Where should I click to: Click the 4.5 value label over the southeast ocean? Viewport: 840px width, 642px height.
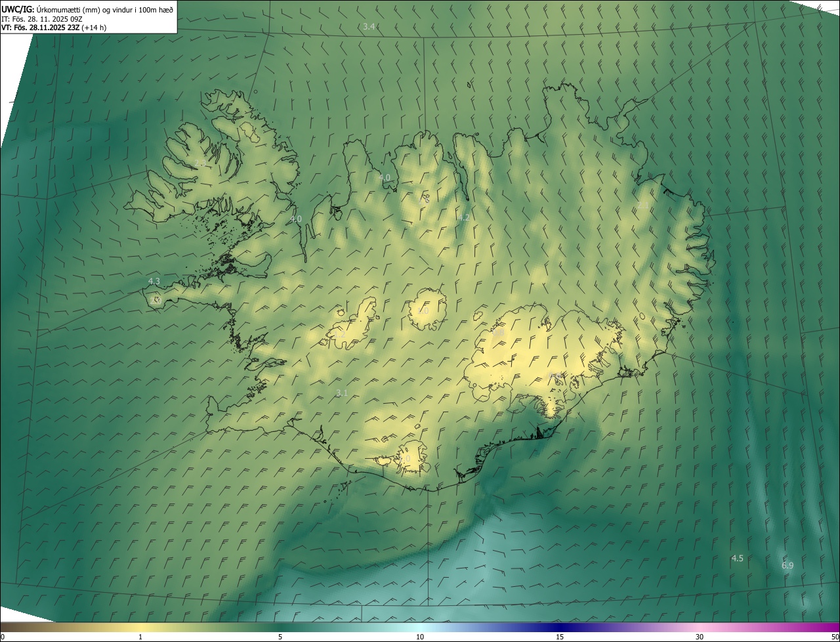738,558
